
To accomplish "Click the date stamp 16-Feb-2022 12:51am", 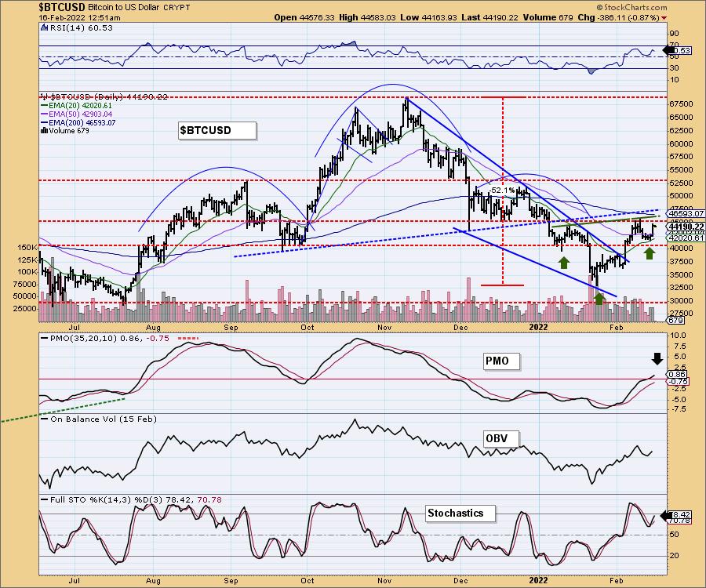I will [x=80, y=18].
